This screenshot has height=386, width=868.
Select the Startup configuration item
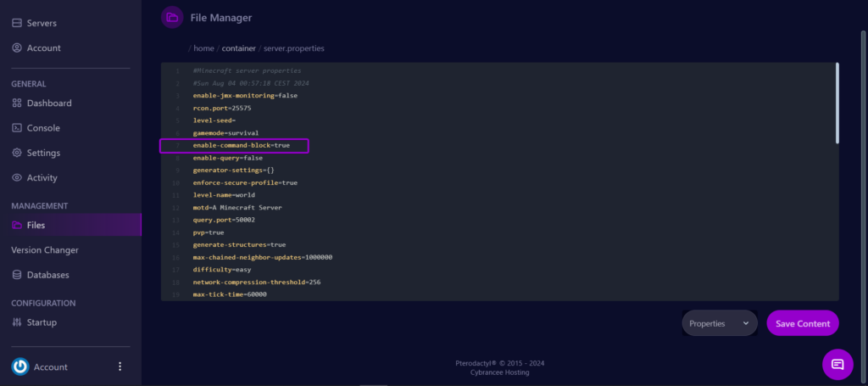(42, 322)
